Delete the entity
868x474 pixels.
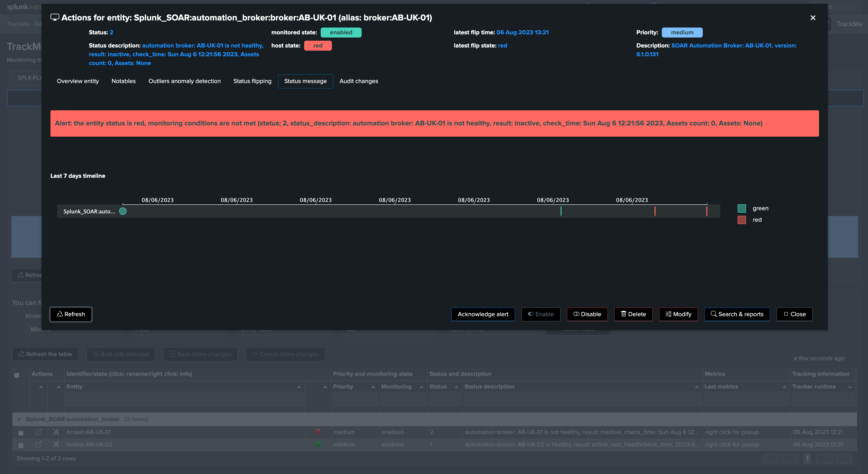(634, 314)
